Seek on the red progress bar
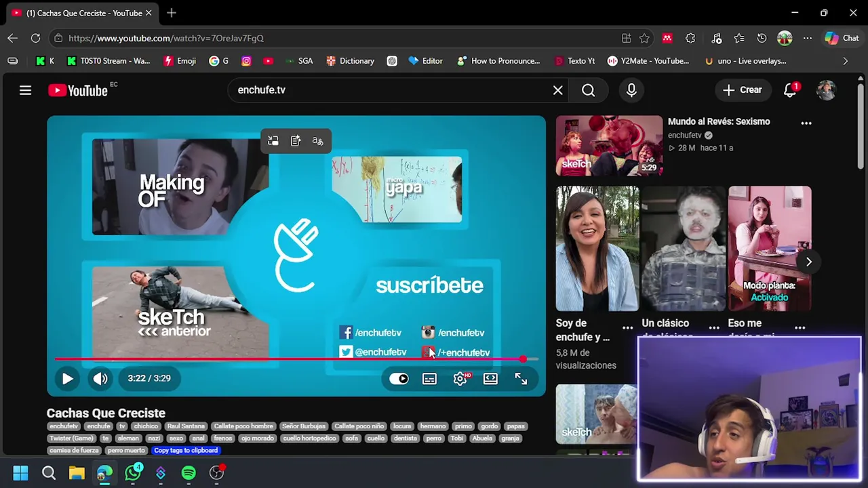Viewport: 868px width, 488px height. coord(297,359)
